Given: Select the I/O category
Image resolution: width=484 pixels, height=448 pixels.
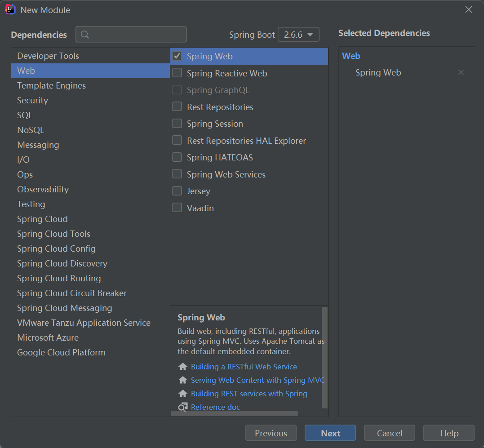Looking at the screenshot, I should point(90,160).
